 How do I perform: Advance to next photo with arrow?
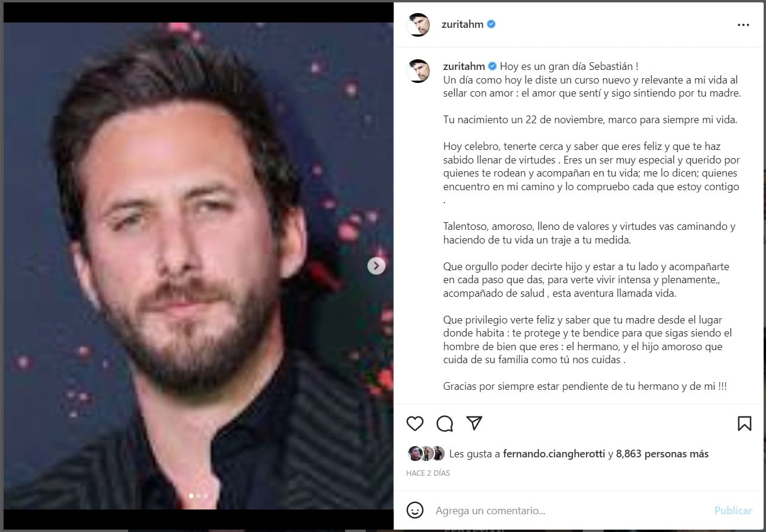click(376, 266)
